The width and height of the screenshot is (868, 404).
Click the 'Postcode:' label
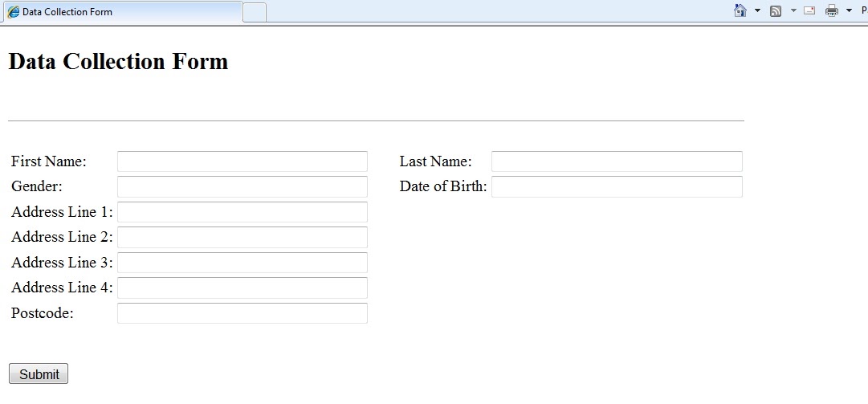43,312
